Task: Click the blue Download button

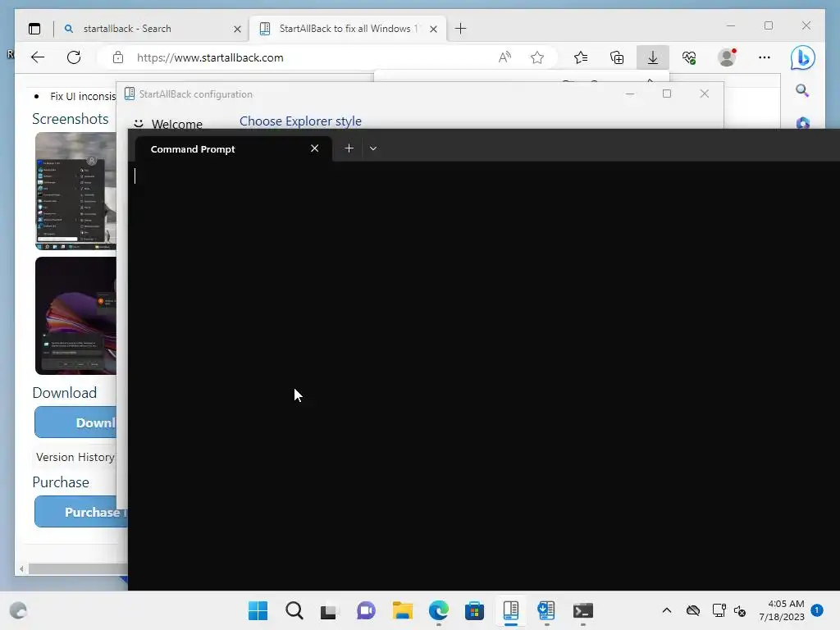Action: tap(75, 422)
